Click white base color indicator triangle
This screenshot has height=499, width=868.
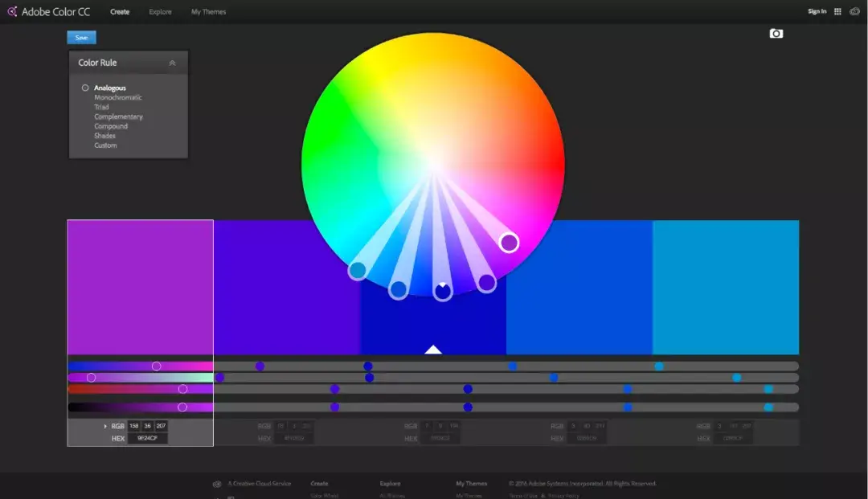(433, 350)
